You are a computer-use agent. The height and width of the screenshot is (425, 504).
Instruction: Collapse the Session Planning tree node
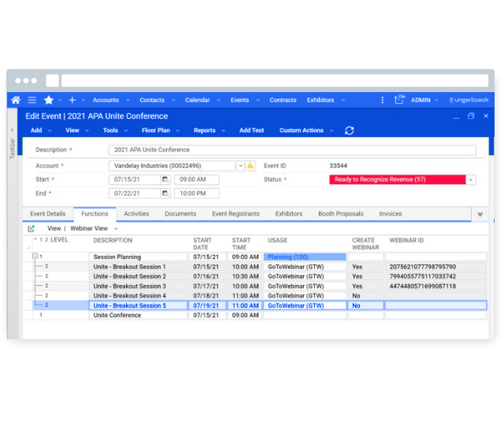point(35,257)
